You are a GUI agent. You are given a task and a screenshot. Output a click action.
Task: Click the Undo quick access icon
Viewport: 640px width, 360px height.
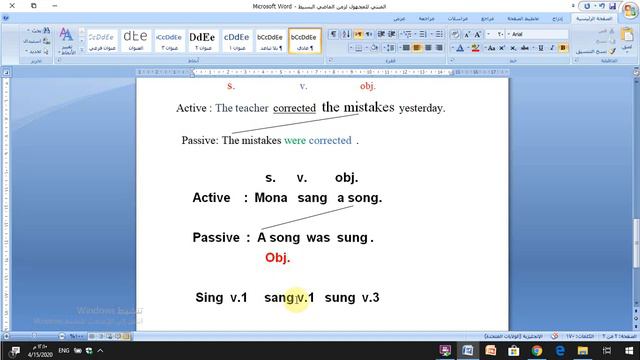point(602,6)
